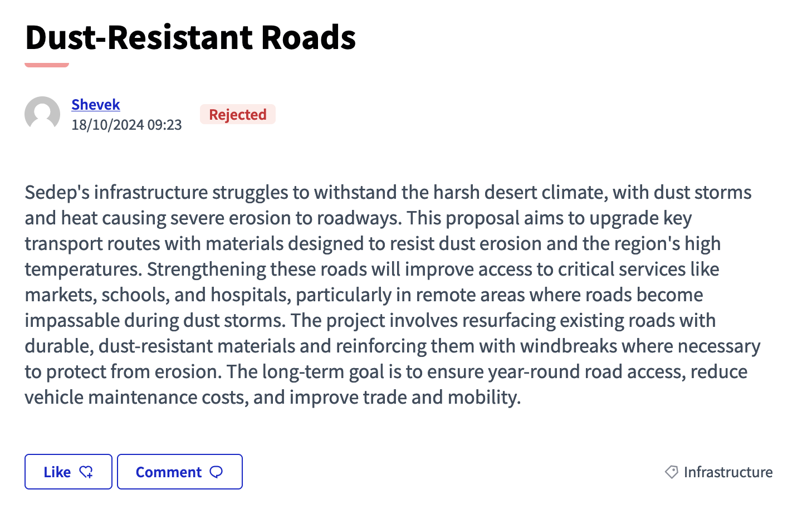Screen dimensions: 812x519
Task: Click the heart-plus icon on the Like button
Action: pos(86,472)
